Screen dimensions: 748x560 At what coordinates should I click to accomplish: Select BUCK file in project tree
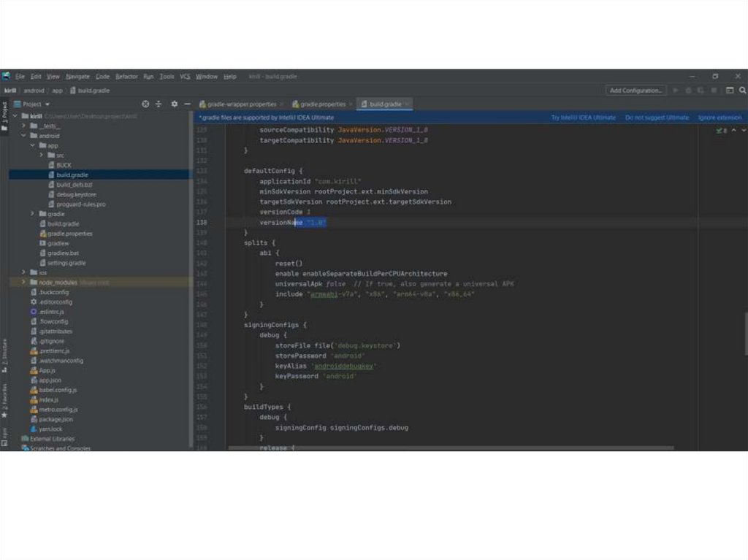pos(60,165)
